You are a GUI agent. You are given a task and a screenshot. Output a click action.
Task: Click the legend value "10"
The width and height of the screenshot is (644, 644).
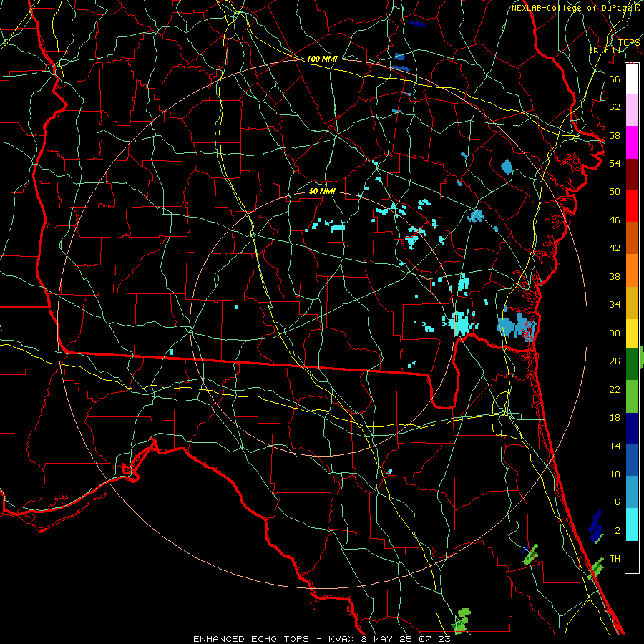615,474
